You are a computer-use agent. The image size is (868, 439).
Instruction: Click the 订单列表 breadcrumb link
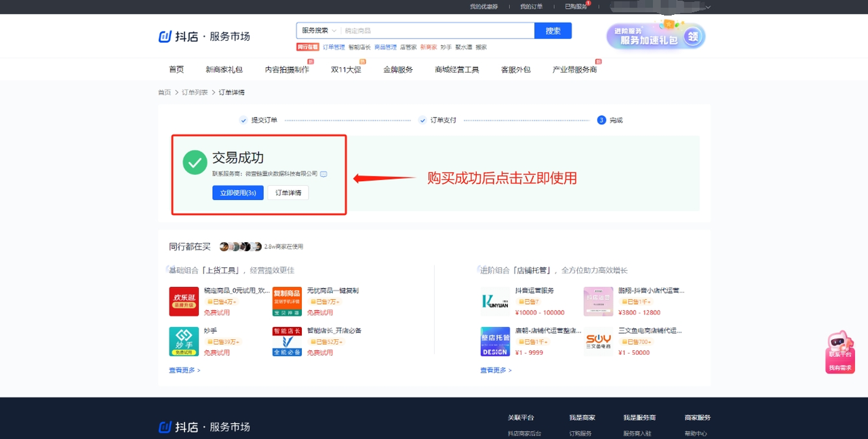coord(195,92)
